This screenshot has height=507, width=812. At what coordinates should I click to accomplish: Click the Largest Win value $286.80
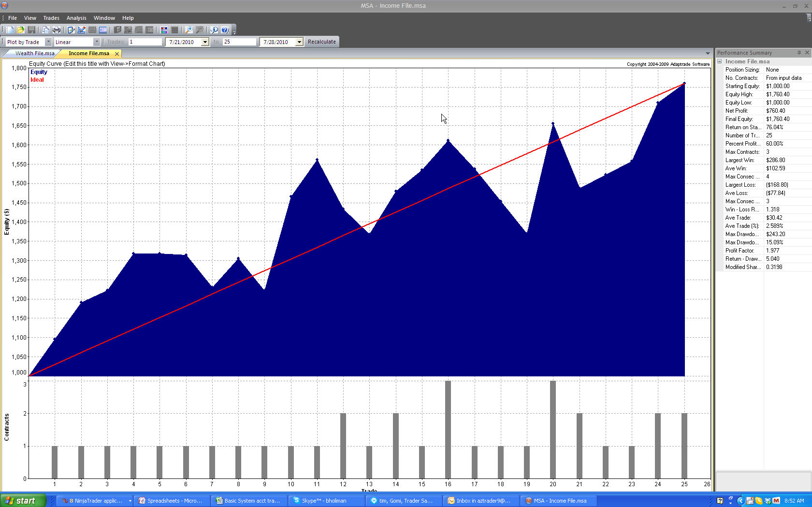tap(776, 160)
